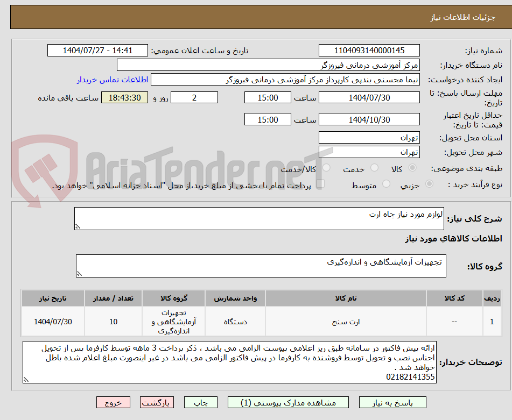
Task: Click the بازگشت back button
Action: click(157, 402)
